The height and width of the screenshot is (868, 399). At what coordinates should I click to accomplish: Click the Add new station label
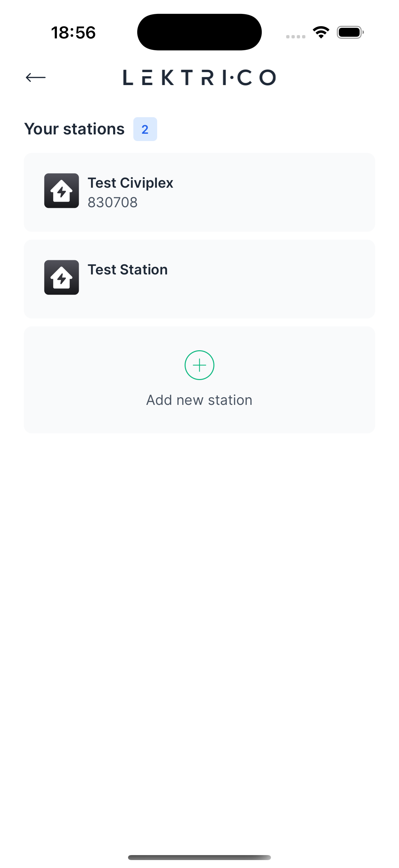point(199,400)
